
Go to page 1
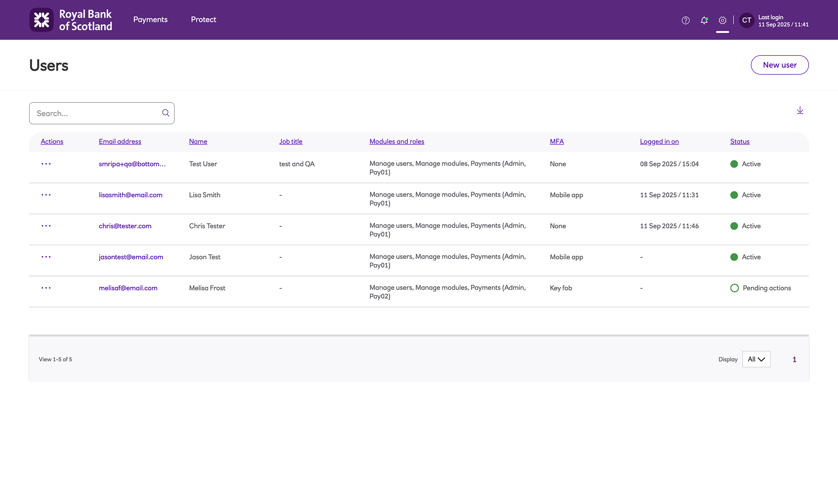click(x=794, y=360)
